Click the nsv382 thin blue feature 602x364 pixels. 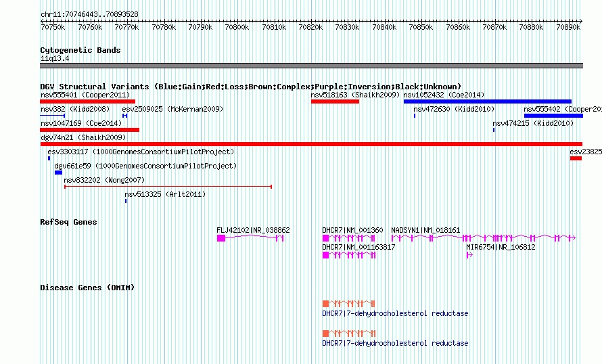[x=53, y=116]
